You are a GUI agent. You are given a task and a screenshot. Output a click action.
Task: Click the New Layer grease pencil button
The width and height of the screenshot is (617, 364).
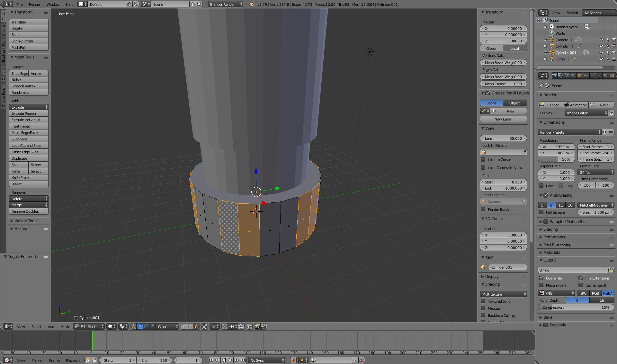(503, 119)
